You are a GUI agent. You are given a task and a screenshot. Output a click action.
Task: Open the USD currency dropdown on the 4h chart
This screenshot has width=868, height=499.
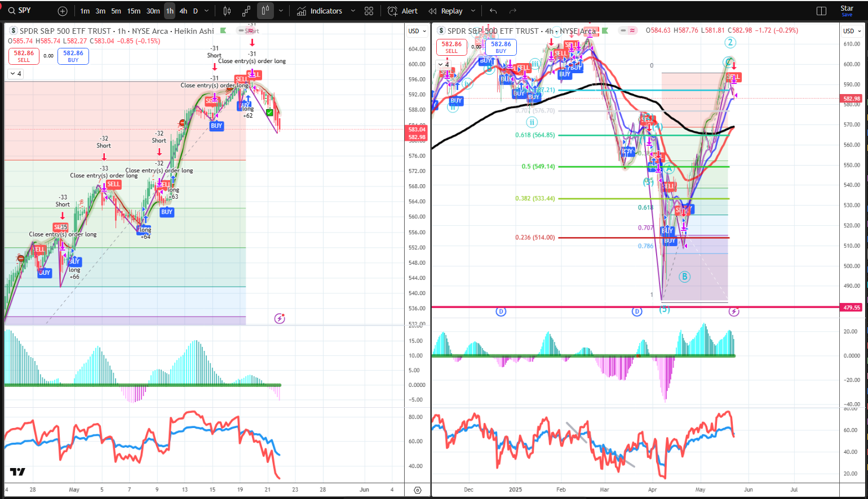pos(851,31)
